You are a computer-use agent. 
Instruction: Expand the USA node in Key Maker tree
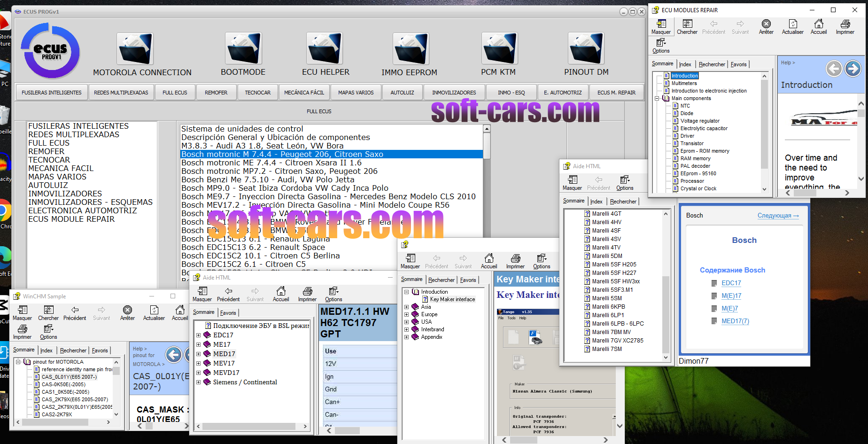click(x=406, y=322)
